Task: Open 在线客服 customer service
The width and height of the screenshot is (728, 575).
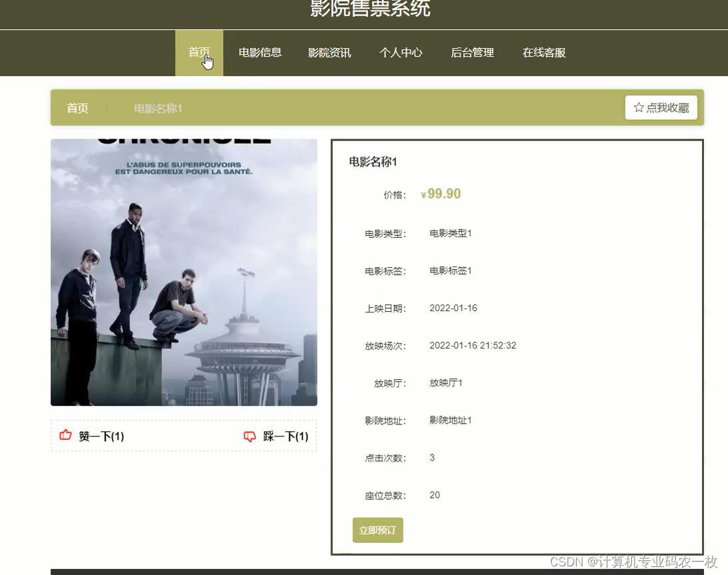Action: (543, 53)
